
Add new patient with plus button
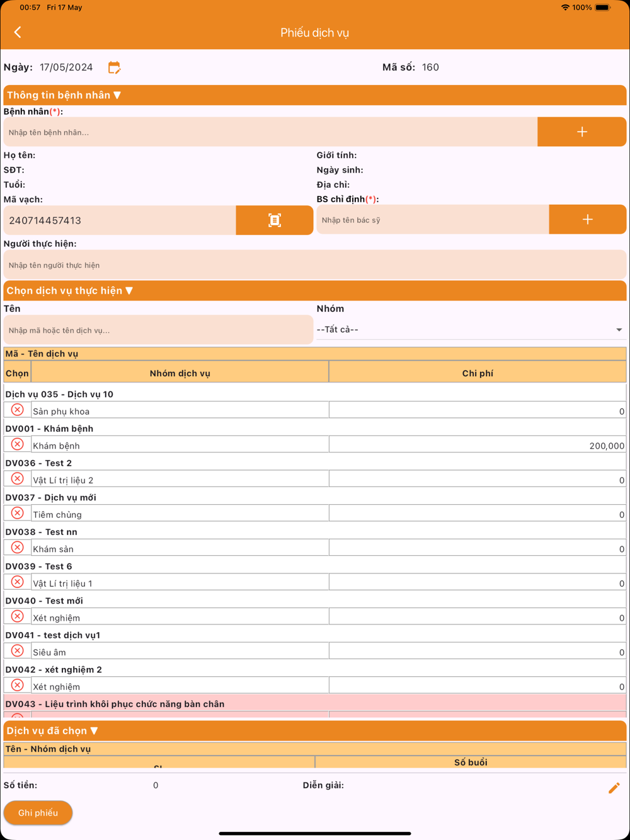(x=581, y=132)
